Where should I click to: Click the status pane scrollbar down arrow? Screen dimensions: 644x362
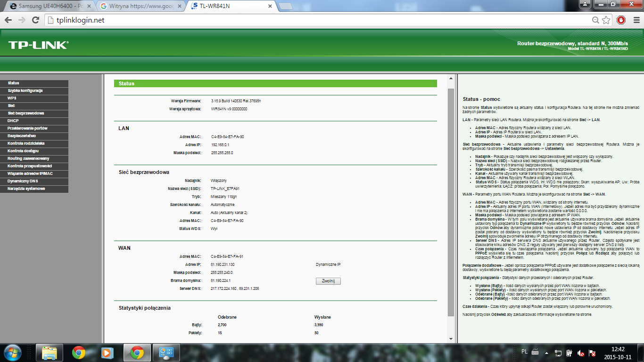coord(451,338)
